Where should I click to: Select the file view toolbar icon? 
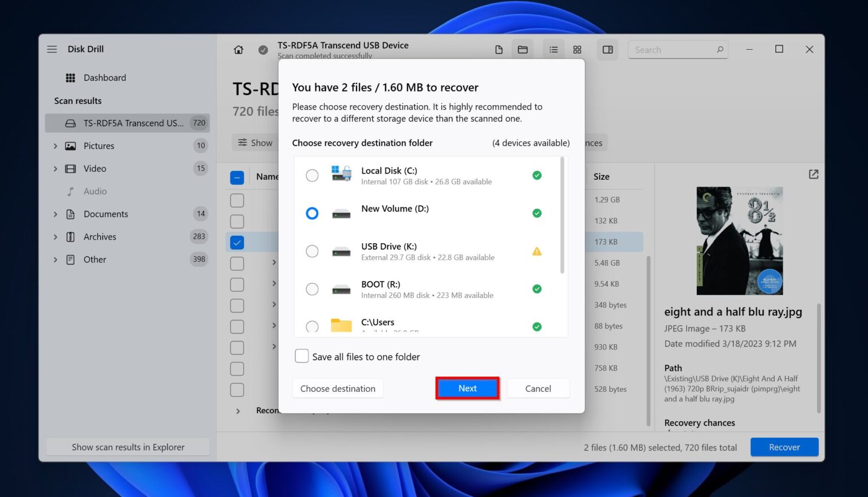point(499,49)
